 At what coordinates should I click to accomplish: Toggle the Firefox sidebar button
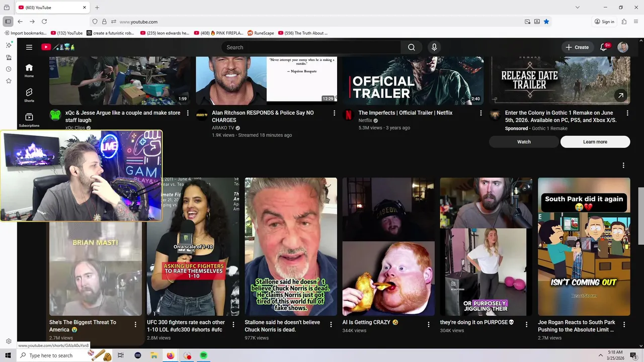pos(8,22)
